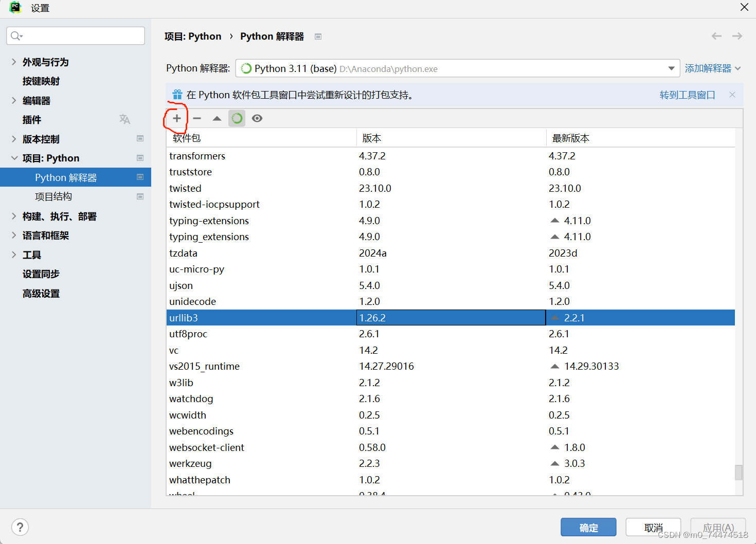756x544 pixels.
Task: Click the project-level icon beside 项目结构
Action: coord(140,196)
